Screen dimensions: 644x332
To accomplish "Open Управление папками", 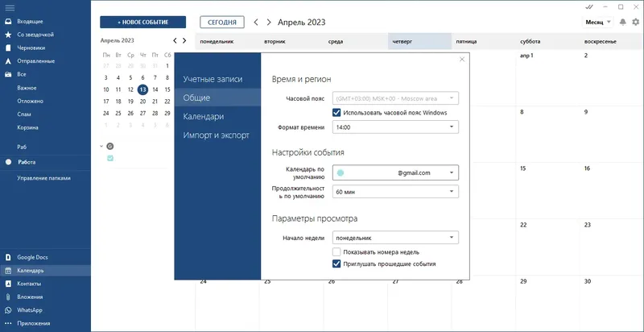I will coord(44,178).
